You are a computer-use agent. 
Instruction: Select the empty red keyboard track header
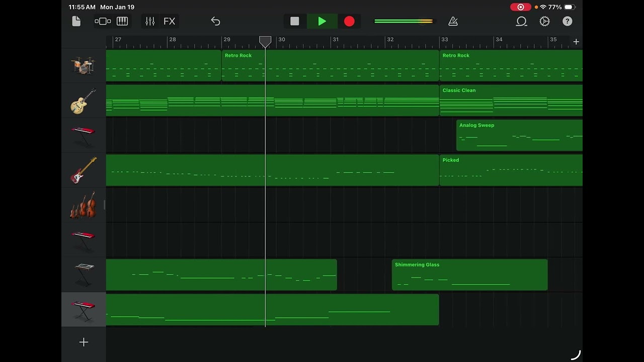point(84,240)
